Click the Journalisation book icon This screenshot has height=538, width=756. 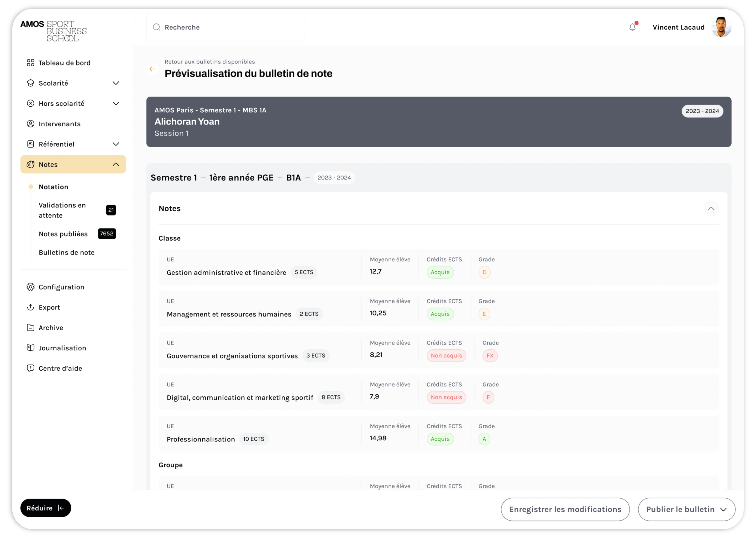pyautogui.click(x=30, y=348)
